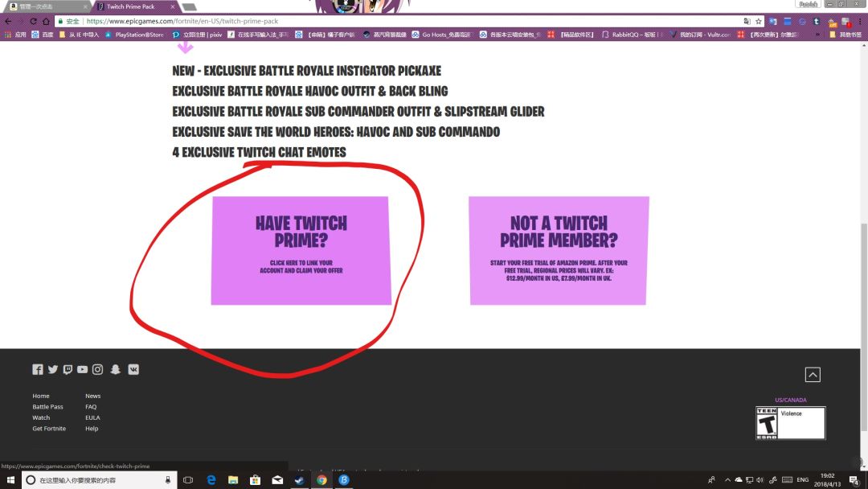Open Steam from the taskbar
This screenshot has width=868, height=489.
(x=300, y=480)
